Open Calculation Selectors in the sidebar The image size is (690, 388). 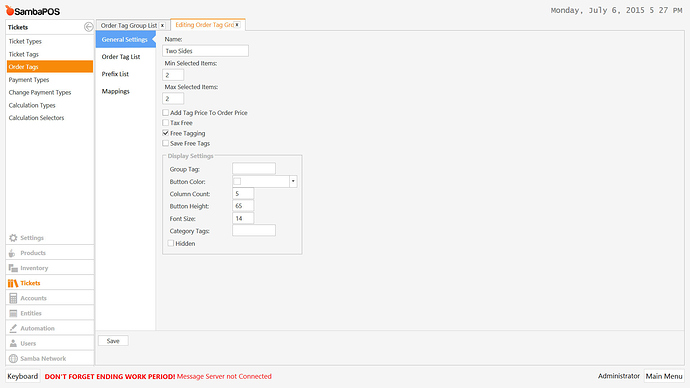click(x=37, y=118)
